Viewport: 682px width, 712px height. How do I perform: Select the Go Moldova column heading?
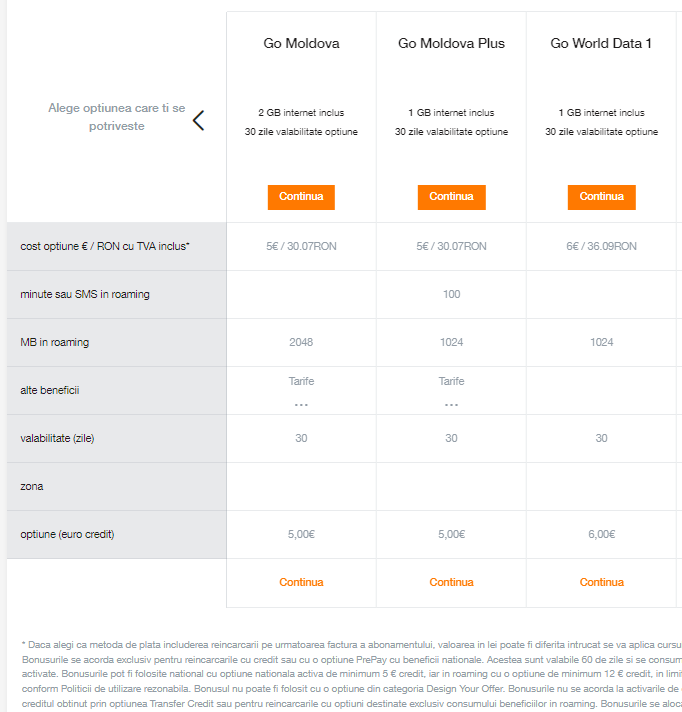pyautogui.click(x=301, y=43)
